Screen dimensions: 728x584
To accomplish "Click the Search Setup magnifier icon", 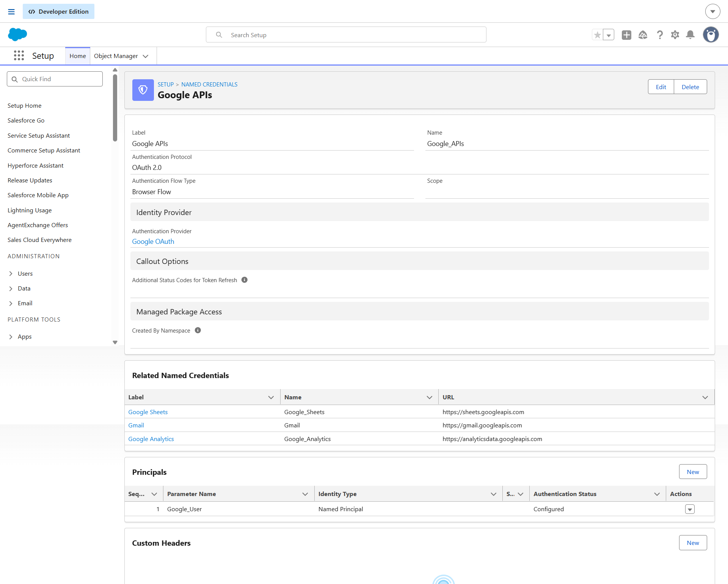I will (x=219, y=35).
